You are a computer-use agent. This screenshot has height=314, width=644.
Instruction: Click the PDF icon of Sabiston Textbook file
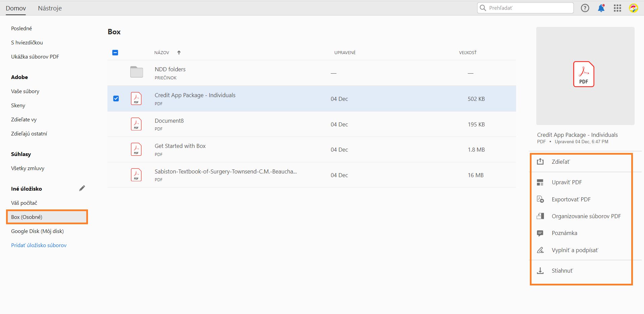coord(136,175)
